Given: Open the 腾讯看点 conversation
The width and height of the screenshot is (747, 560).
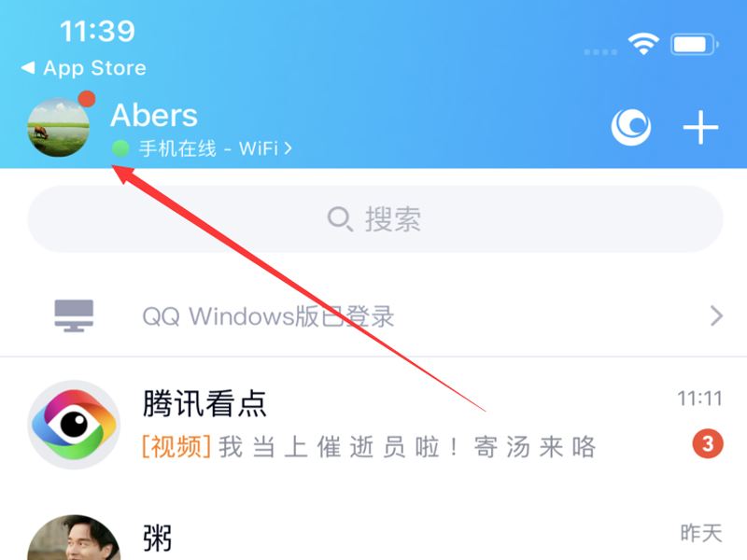Looking at the screenshot, I should pyautogui.click(x=373, y=425).
